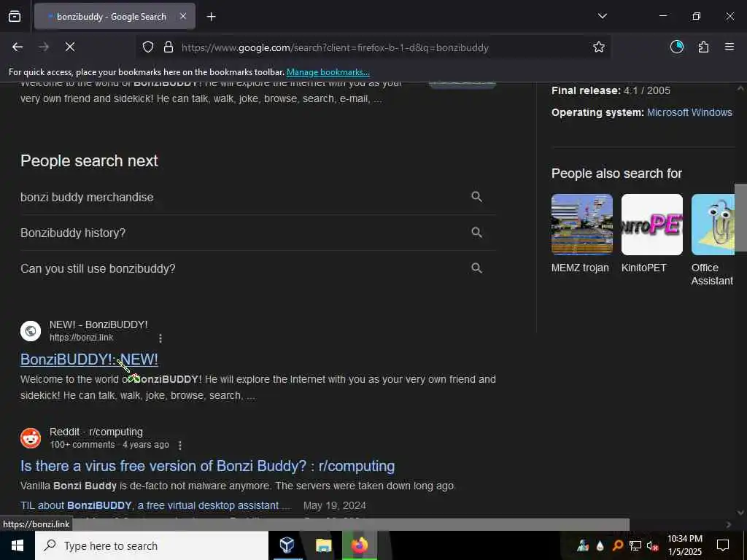Open the Microsoft Windows operating system link
This screenshot has width=747, height=560.
(x=689, y=112)
